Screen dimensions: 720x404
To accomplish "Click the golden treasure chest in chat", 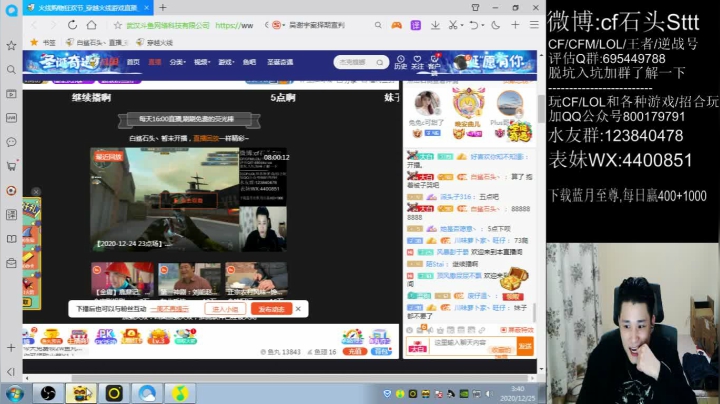I will click(514, 278).
